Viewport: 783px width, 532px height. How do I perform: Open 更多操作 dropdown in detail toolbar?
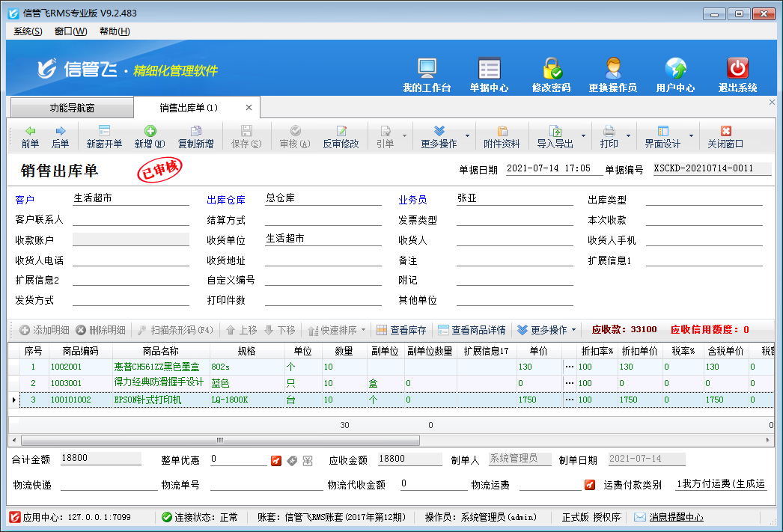pyautogui.click(x=547, y=330)
